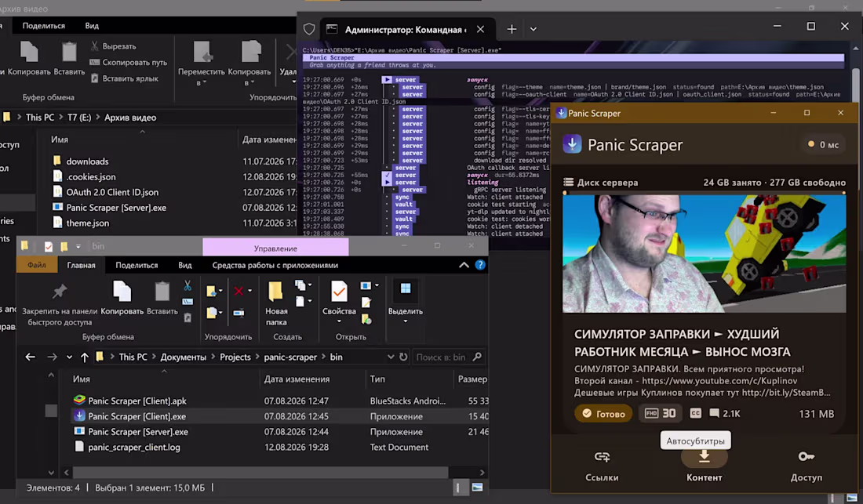This screenshot has height=504, width=863.
Task: Sort bin files by Дата изменения column
Action: point(297,379)
